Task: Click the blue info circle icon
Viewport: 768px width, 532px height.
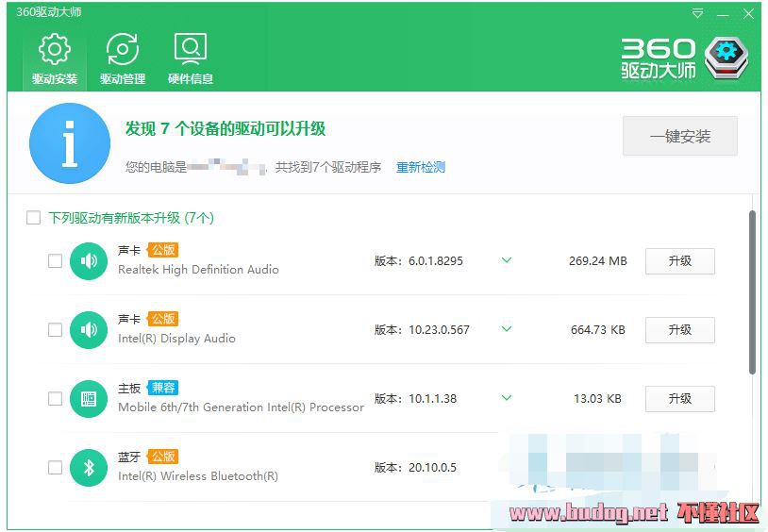Action: (70, 143)
